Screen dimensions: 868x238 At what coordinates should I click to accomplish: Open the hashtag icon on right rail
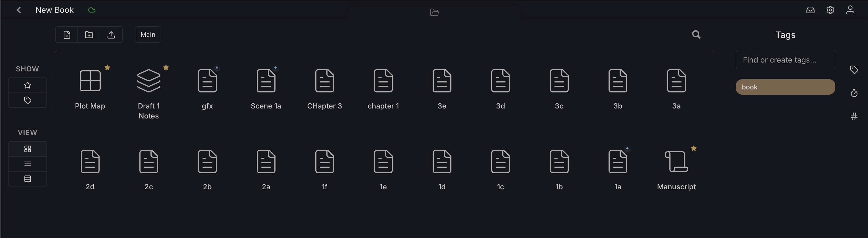point(854,116)
